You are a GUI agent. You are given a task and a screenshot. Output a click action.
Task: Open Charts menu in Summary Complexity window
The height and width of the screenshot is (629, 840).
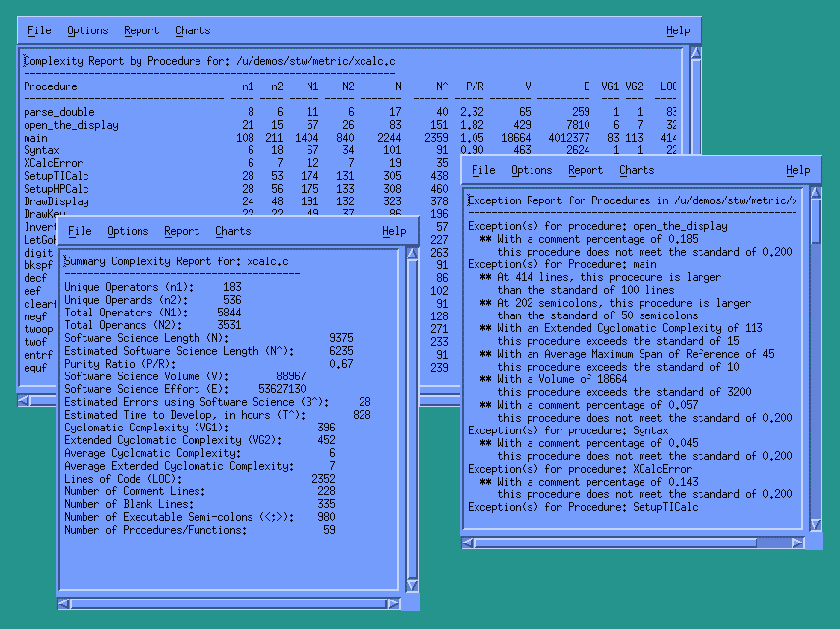click(x=233, y=231)
